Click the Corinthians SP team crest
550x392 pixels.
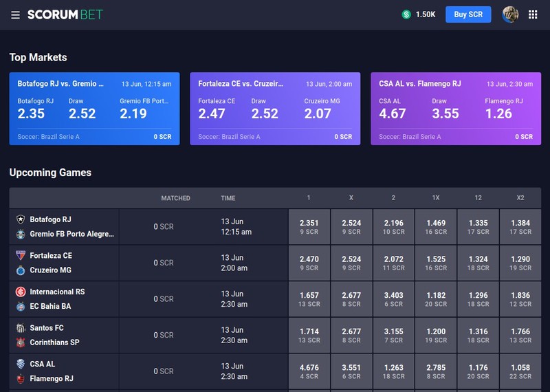point(21,342)
